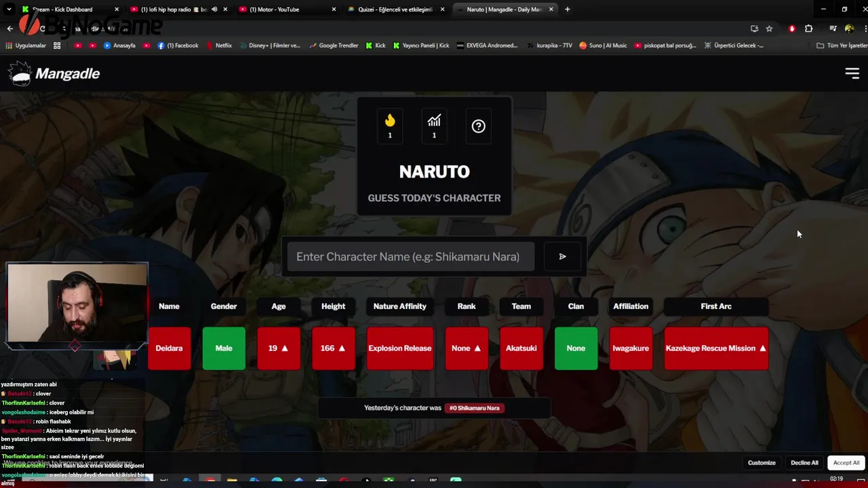Open yesterday's #0 Shikamaru Nara link
Screen dimensions: 868x488
point(474,408)
